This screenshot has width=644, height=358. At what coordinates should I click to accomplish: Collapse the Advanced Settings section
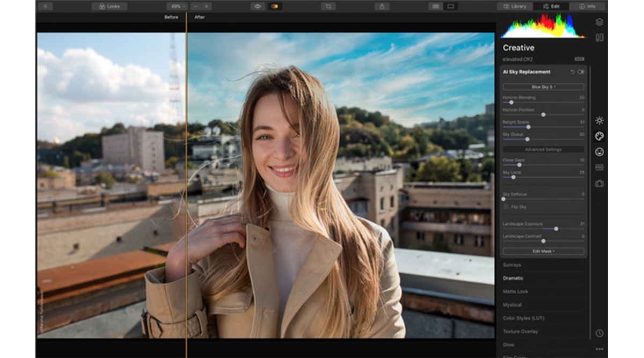(543, 149)
